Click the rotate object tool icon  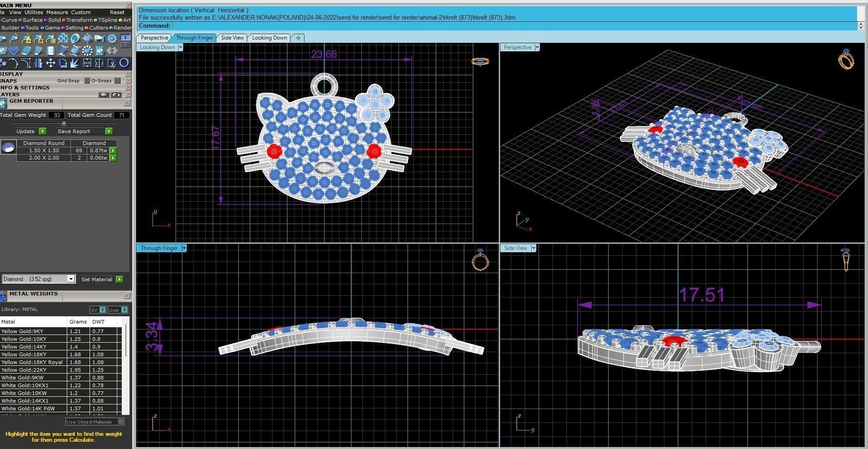coord(63,63)
